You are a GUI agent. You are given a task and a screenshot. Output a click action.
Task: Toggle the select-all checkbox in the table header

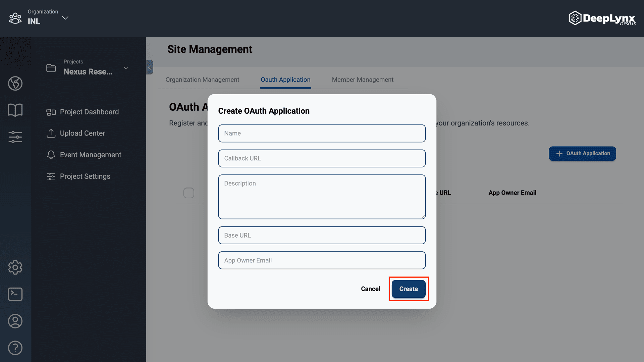189,193
